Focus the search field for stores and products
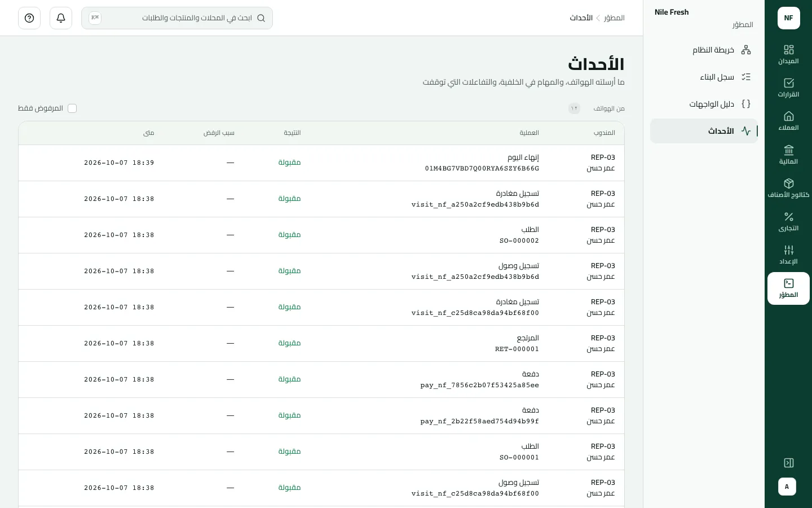 pos(177,18)
